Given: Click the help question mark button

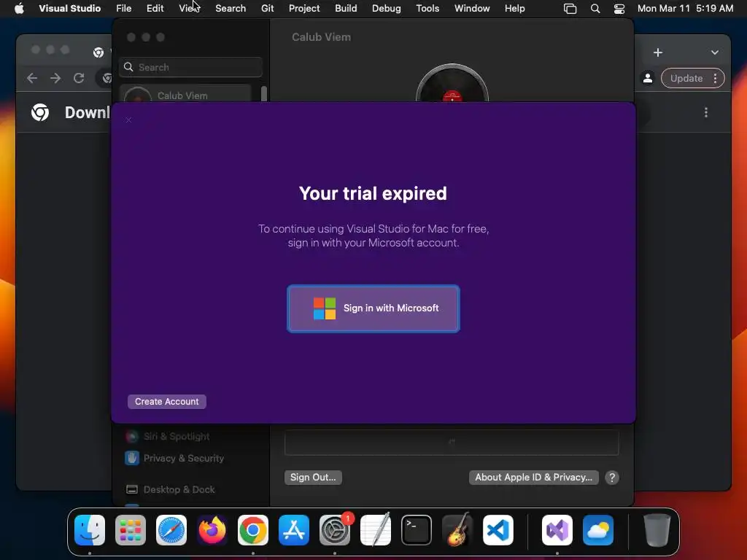Looking at the screenshot, I should click(612, 478).
